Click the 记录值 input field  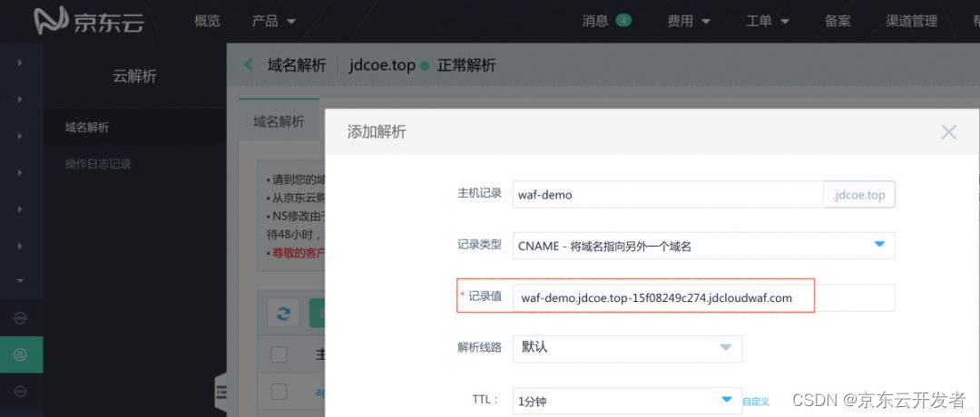click(x=704, y=297)
